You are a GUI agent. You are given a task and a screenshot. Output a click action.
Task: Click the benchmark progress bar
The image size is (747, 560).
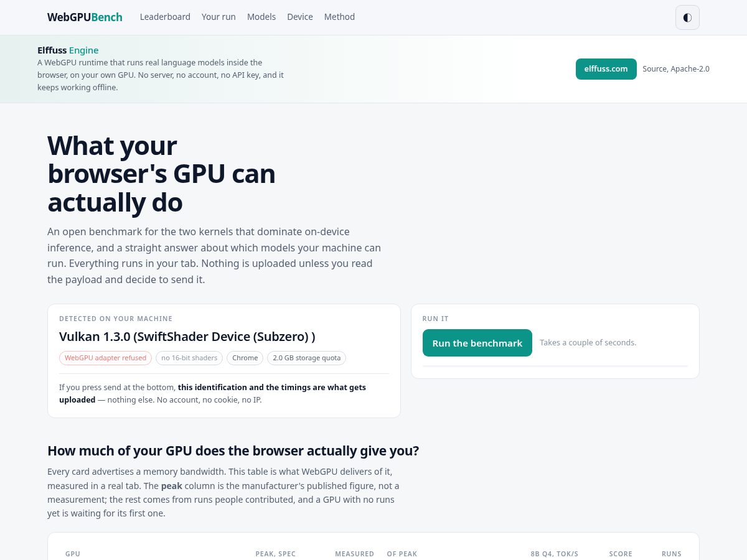[x=555, y=366]
